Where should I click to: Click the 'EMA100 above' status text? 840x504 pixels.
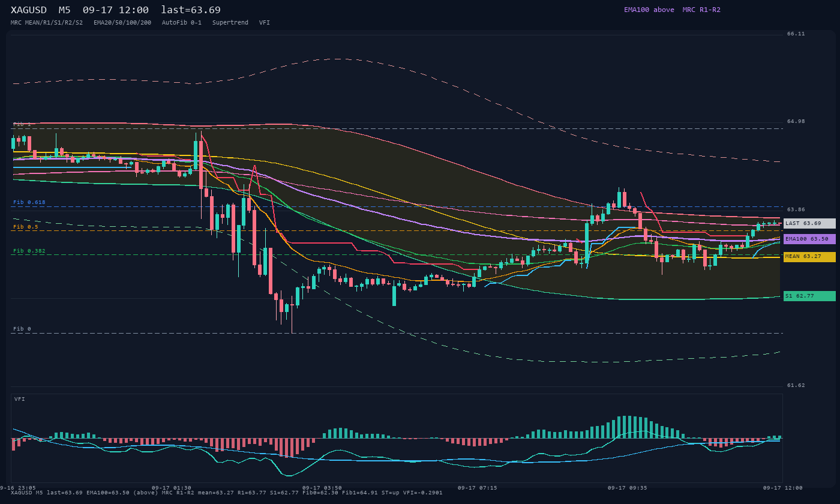649,10
